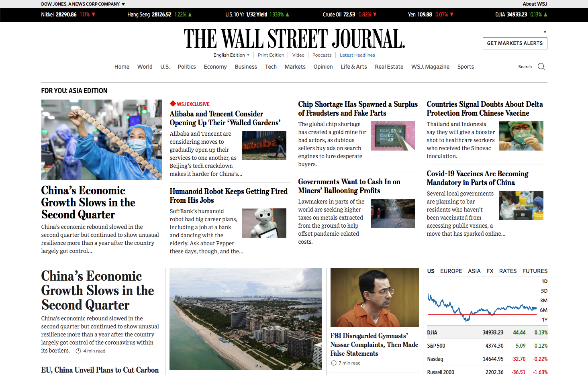This screenshot has height=375, width=588.
Task: Expand the small arrow above Get Markets Alerts
Action: tap(545, 32)
